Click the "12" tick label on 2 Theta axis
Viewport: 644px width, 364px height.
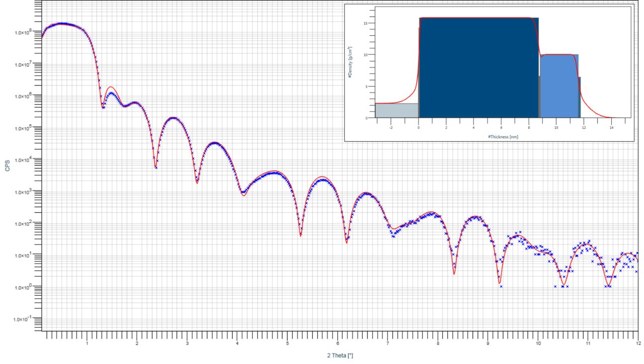[x=637, y=344]
